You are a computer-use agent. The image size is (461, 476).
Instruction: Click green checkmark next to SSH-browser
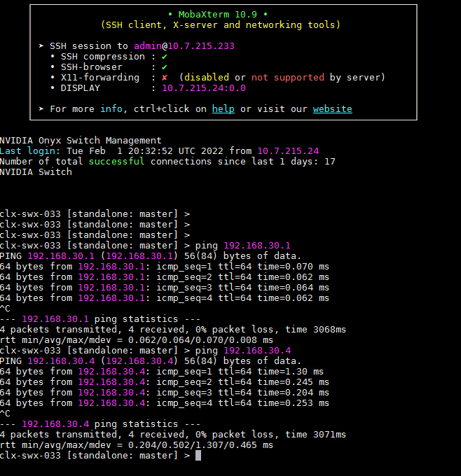[165, 67]
